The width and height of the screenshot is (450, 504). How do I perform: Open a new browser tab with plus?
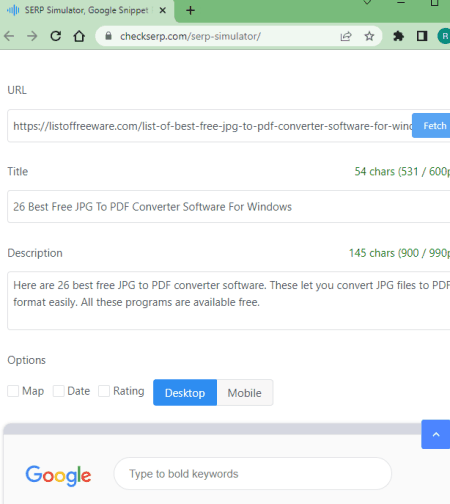pos(190,10)
